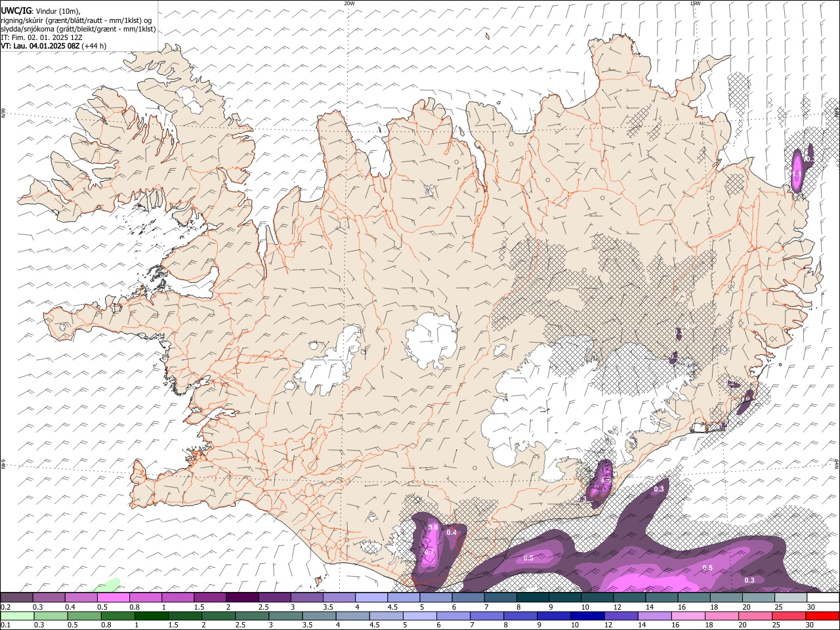Click the 'slydda/snjókoma' legend description line

[78, 29]
